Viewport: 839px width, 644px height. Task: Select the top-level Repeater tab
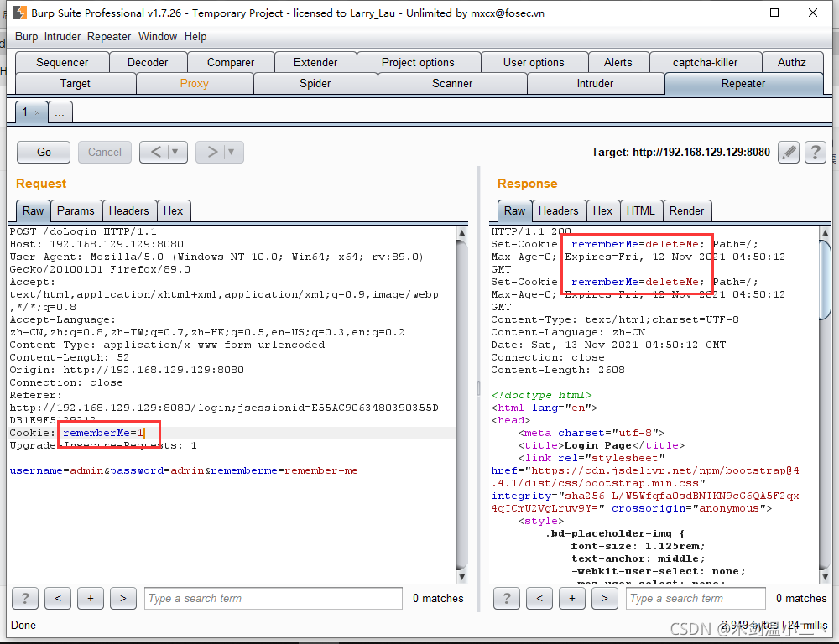pyautogui.click(x=743, y=84)
